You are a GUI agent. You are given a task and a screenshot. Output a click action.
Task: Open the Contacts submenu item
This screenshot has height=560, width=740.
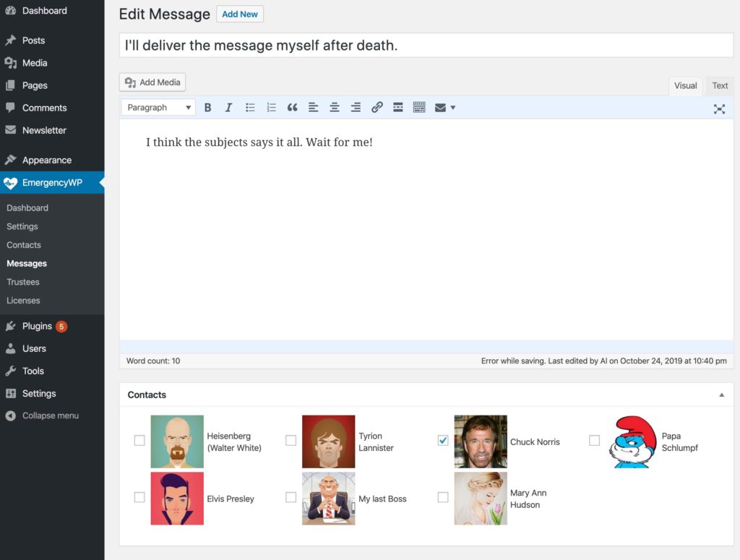click(x=24, y=245)
